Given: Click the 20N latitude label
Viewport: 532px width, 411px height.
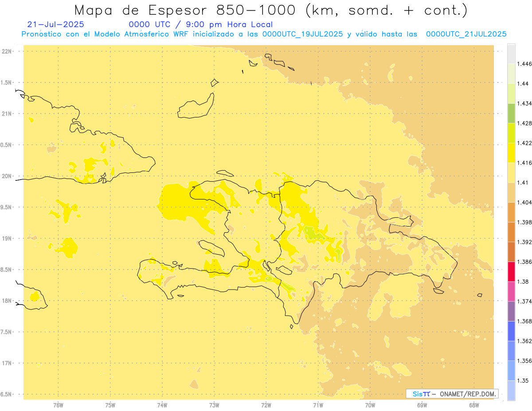Looking at the screenshot, I should (7, 176).
